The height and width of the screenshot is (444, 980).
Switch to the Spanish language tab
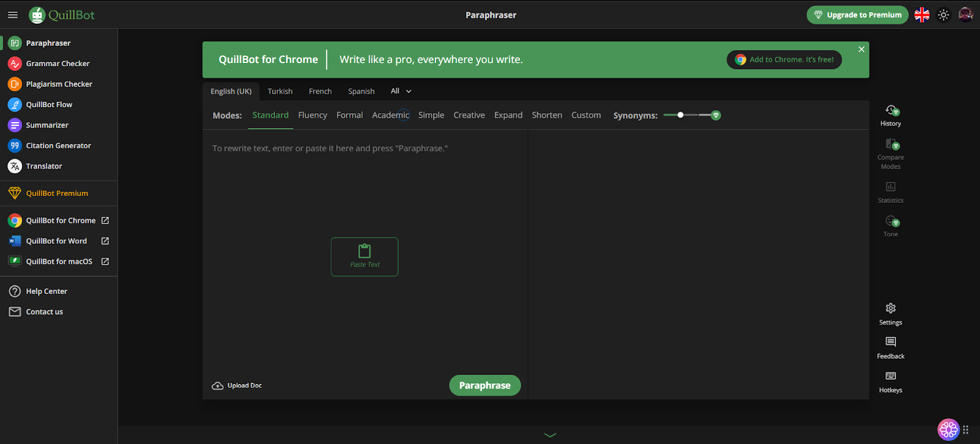click(x=361, y=91)
